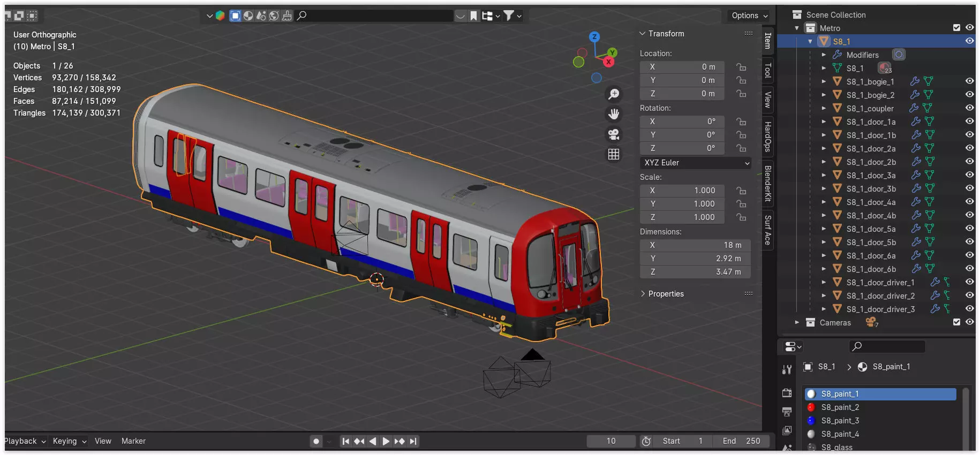The image size is (980, 455).
Task: Hide S8_1 object with its eye icon
Action: tap(969, 41)
